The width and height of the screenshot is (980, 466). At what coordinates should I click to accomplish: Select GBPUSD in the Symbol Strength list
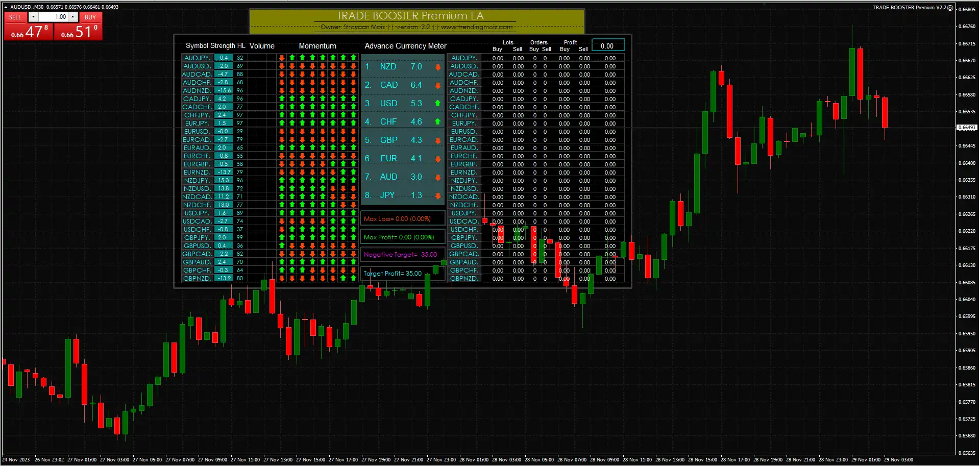point(197,246)
